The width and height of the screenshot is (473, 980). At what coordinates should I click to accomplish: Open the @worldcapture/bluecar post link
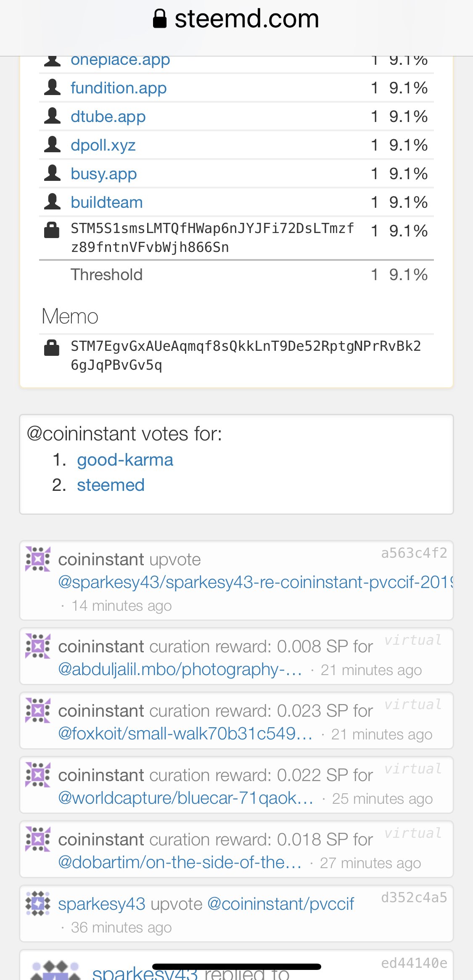[185, 798]
